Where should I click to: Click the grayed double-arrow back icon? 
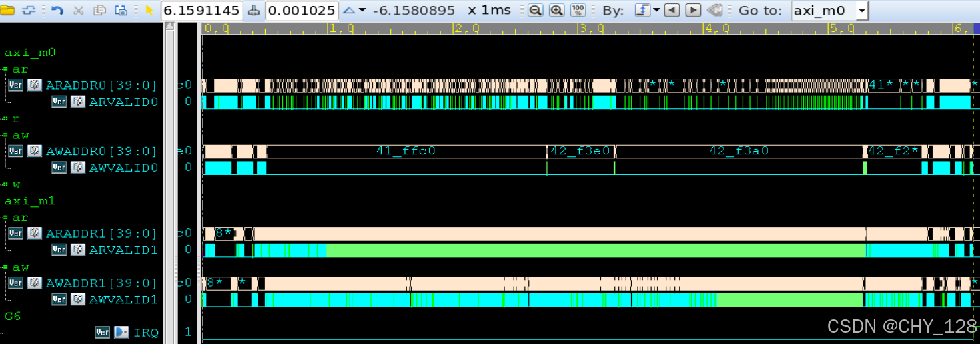point(714,10)
